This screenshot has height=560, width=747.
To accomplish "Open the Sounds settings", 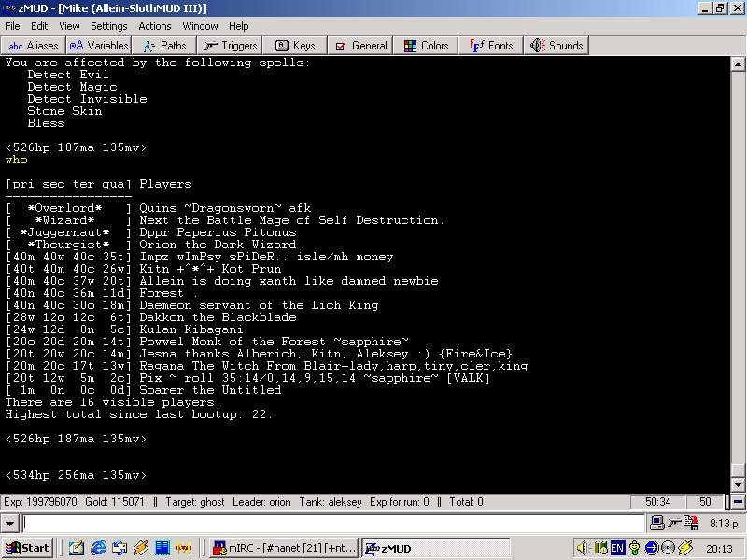I will [557, 46].
